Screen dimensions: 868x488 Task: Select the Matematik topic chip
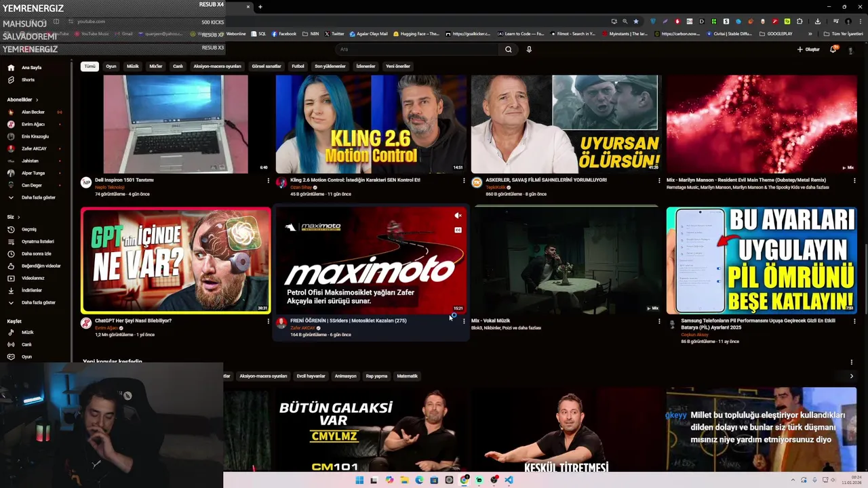pos(407,376)
